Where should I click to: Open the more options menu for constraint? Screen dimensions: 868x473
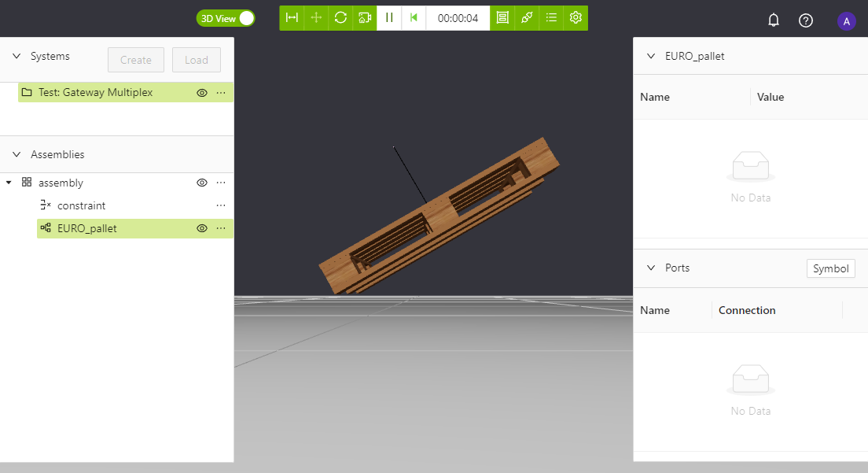(x=221, y=205)
